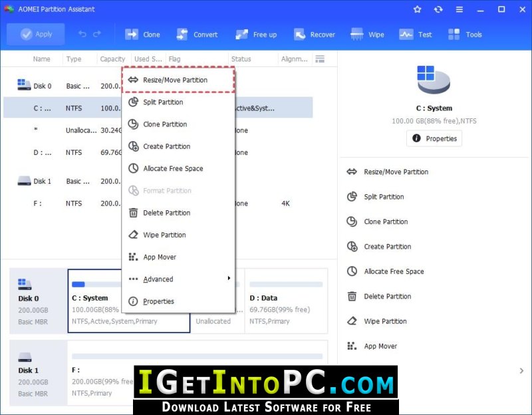The image size is (532, 415).
Task: Click the Apply button
Action: point(36,34)
